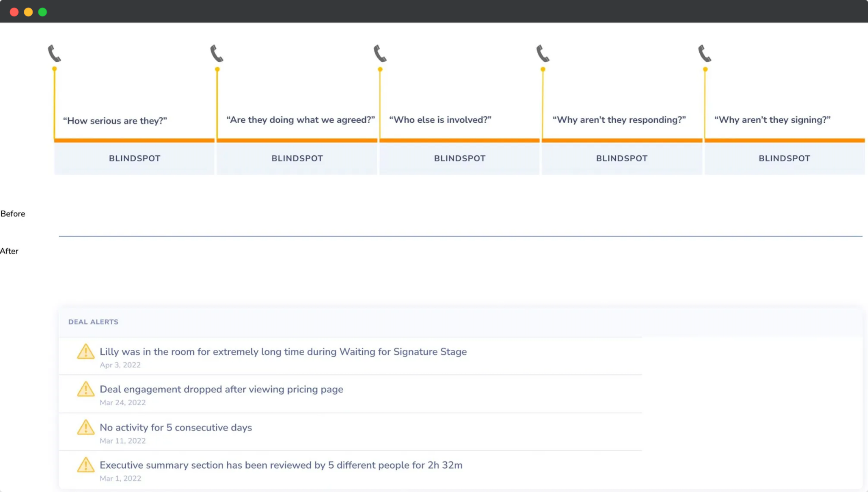868x492 pixels.
Task: Click the phone icon above "Are they doing what we agreed?"
Action: (x=217, y=53)
